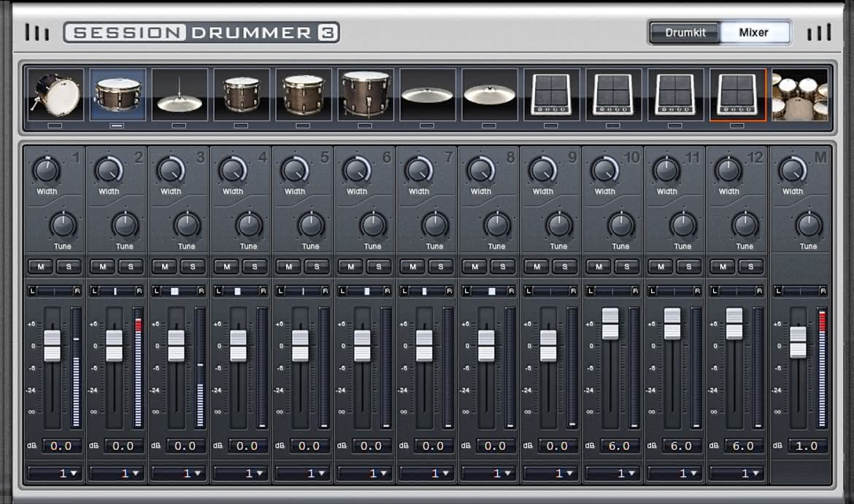Click the Width knob on channel 1
This screenshot has height=504, width=854.
pos(46,171)
